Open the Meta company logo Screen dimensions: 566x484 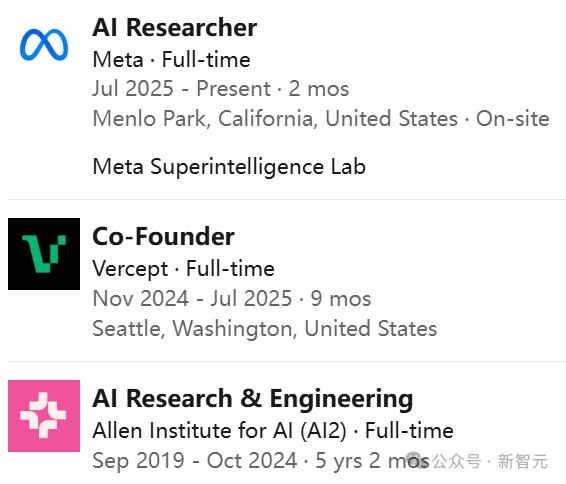pyautogui.click(x=44, y=44)
